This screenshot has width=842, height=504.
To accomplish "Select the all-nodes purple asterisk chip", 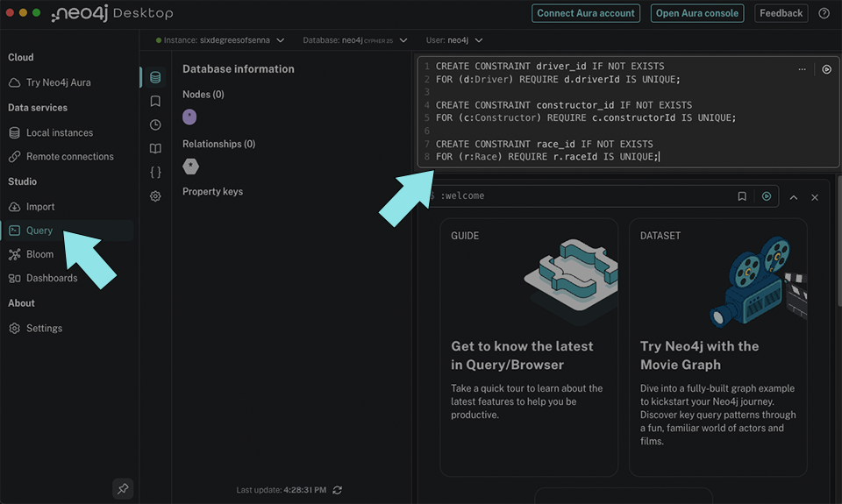I will point(189,117).
